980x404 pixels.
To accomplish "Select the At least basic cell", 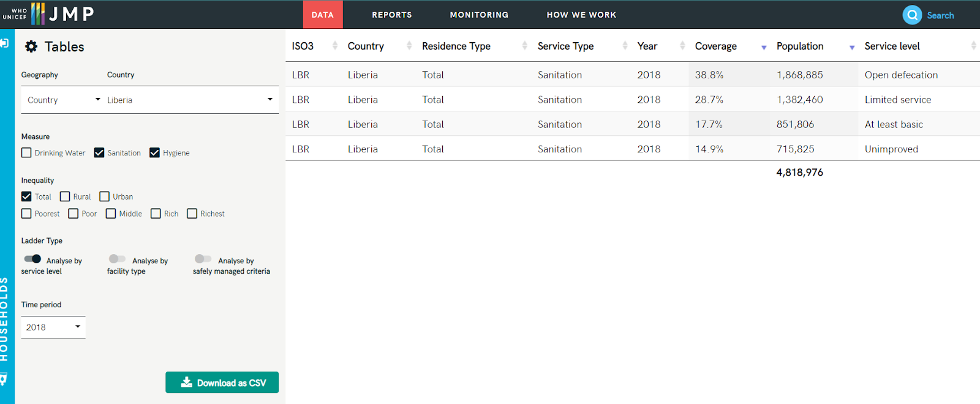I will click(x=894, y=124).
